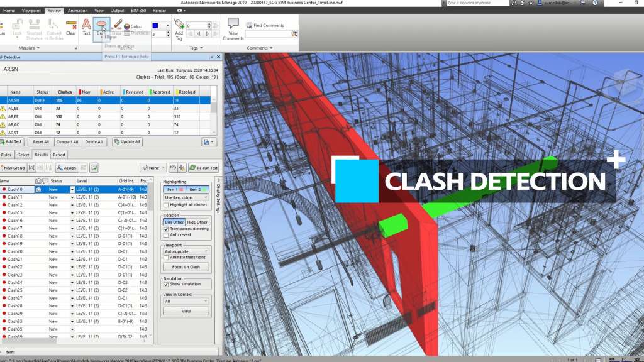Open the Auto-update viewpoint dropdown

pos(186,251)
